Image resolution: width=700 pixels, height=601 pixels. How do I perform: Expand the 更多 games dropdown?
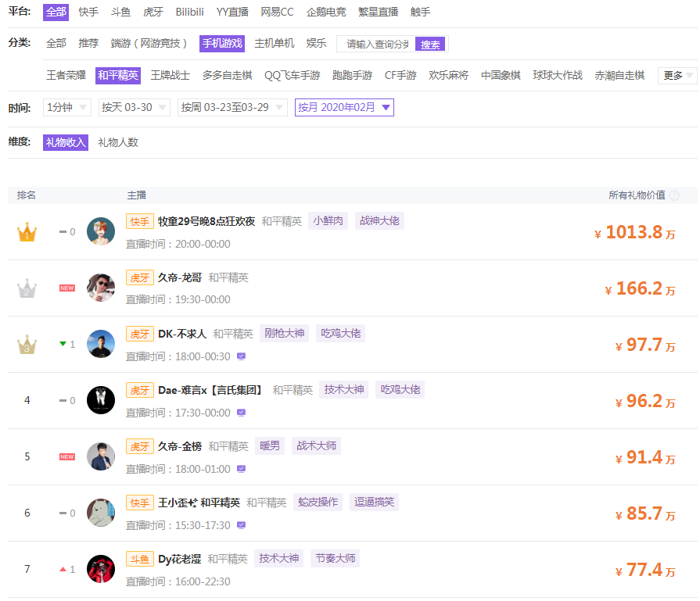coord(677,75)
